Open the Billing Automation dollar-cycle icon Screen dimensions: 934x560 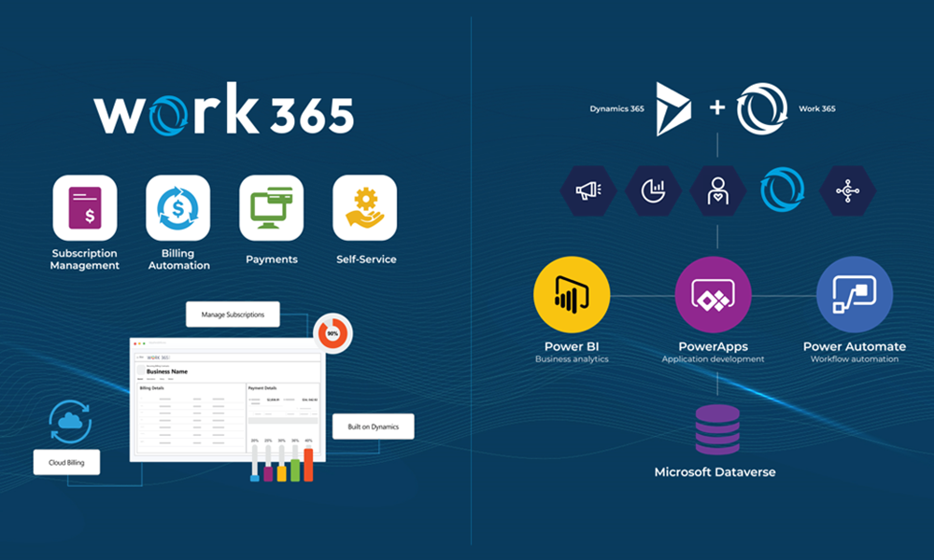pos(178,208)
